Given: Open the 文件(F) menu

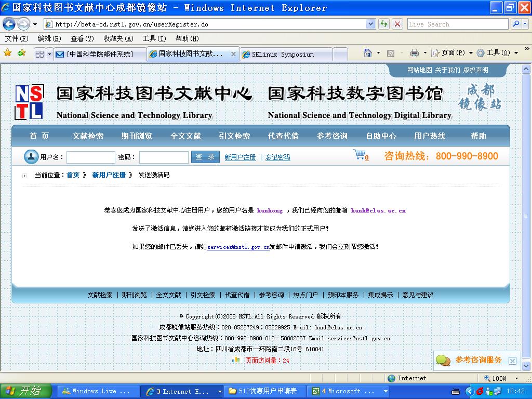Looking at the screenshot, I should 17,38.
